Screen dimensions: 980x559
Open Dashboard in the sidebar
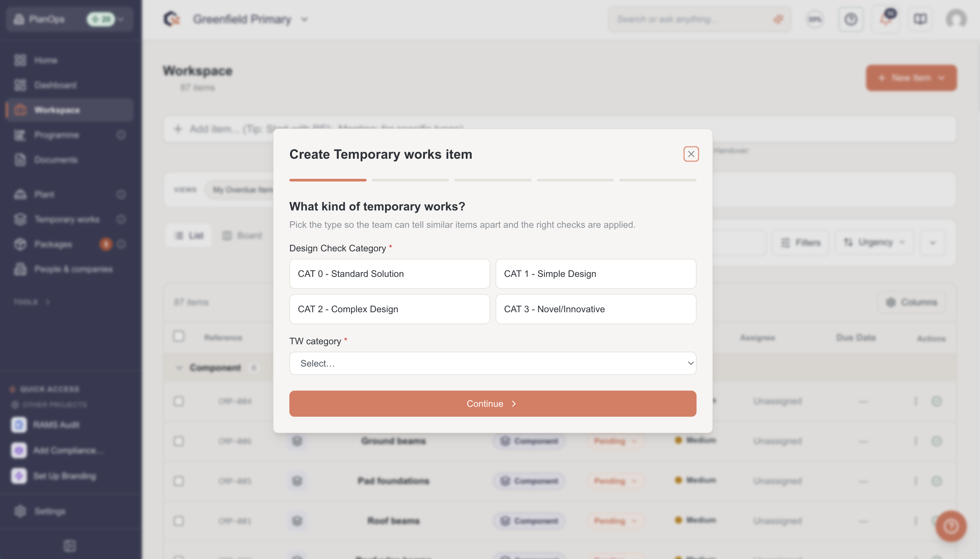[69, 85]
